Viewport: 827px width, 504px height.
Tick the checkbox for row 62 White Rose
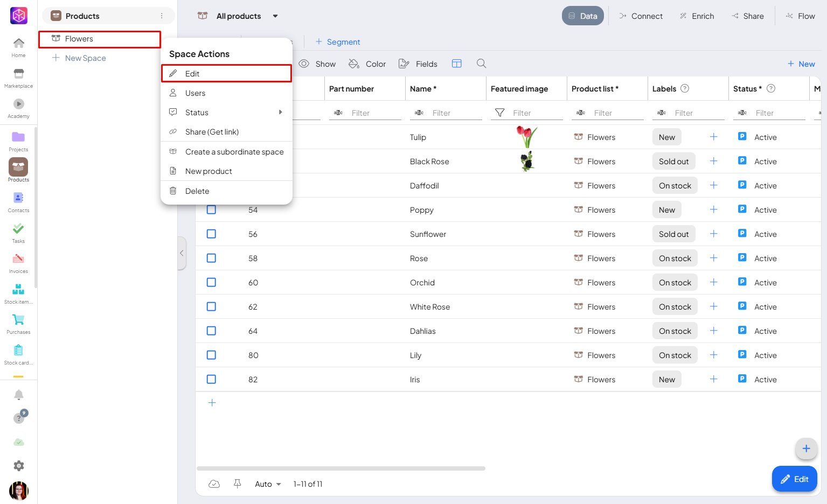(211, 306)
